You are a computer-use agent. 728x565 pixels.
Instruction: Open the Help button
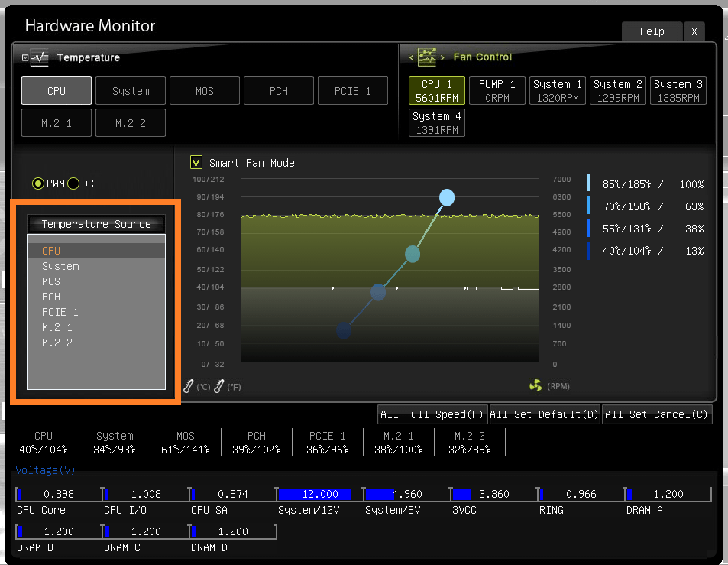[652, 31]
